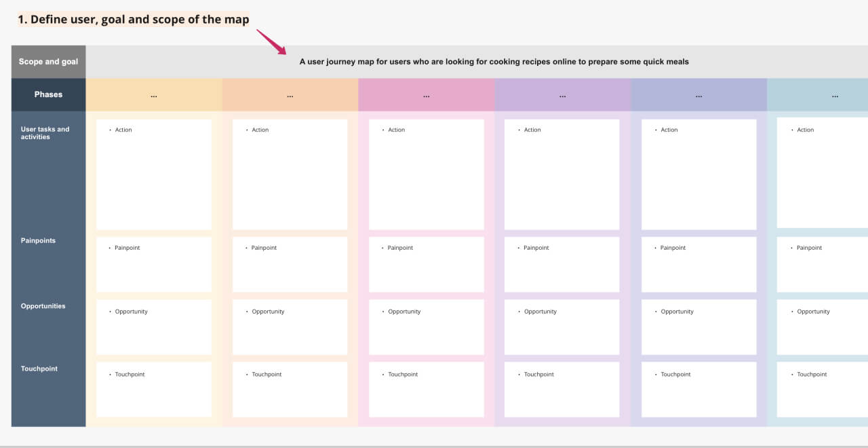Click the 'Scope and goal' header cell
This screenshot has width=868, height=448.
point(48,62)
